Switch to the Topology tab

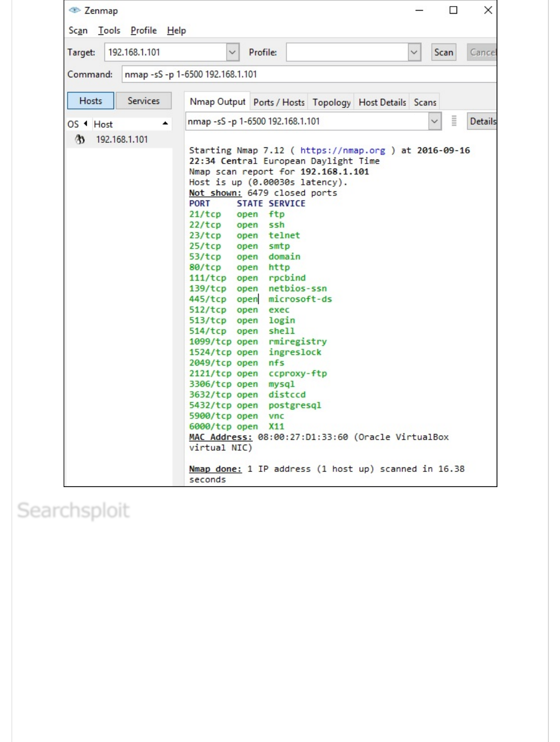coord(331,102)
